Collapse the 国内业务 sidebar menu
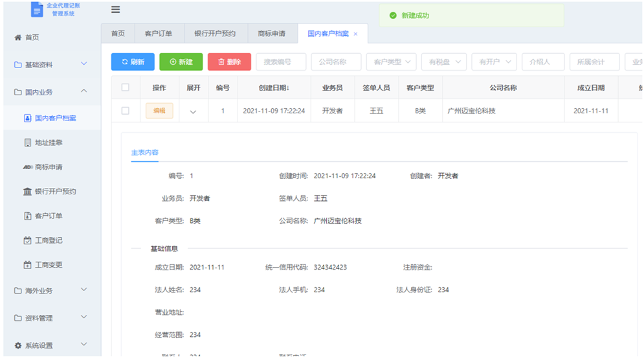The width and height of the screenshot is (644, 359). click(x=83, y=91)
